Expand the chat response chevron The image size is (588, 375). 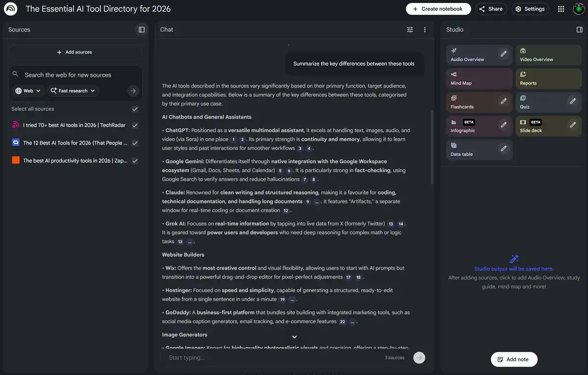click(x=294, y=337)
